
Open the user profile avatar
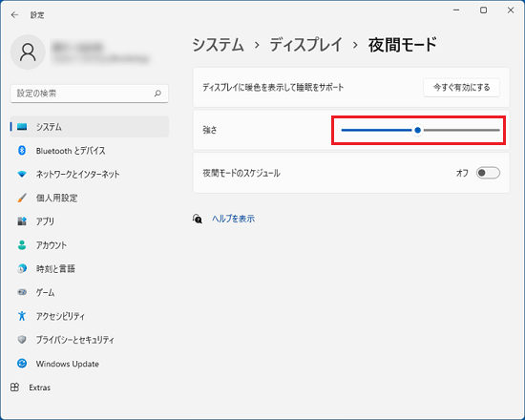28,52
